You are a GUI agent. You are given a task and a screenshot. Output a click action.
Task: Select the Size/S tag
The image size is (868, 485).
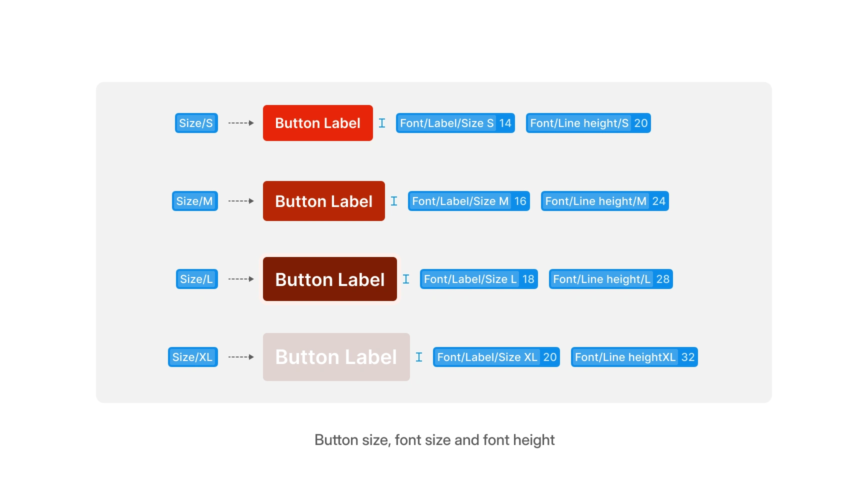tap(196, 123)
